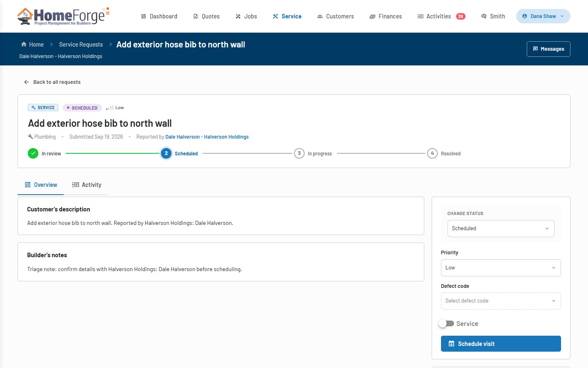This screenshot has height=368, width=588.
Task: Click the HomeForge logo
Action: point(63,16)
